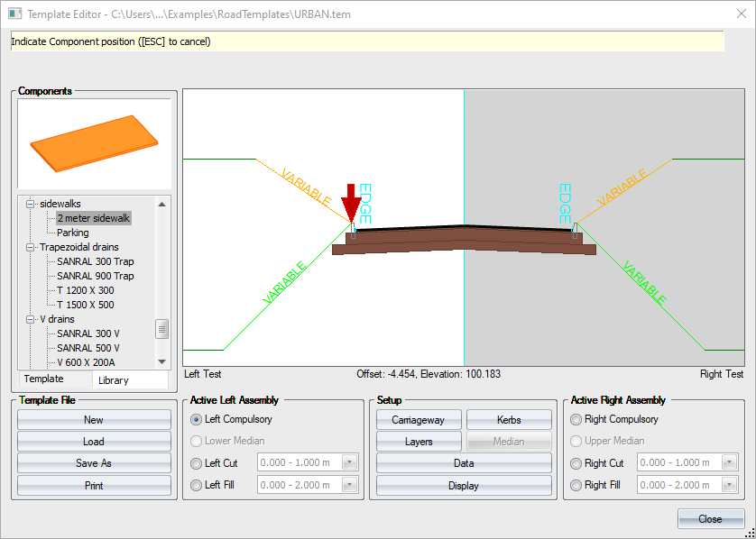Select the Left Compulsory radio button

[x=196, y=419]
